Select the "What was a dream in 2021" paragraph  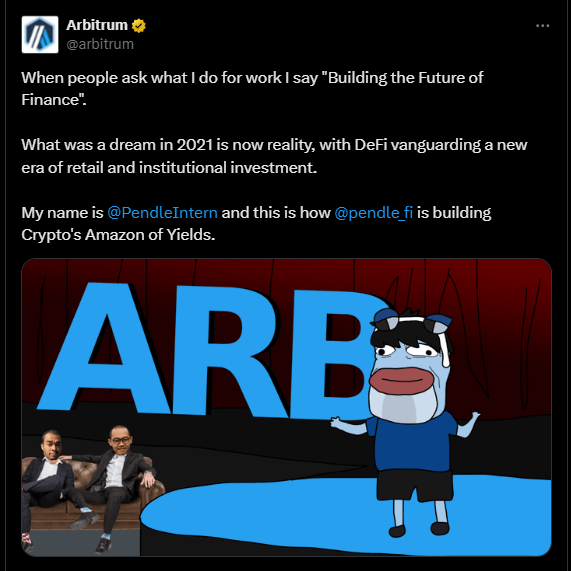(x=274, y=156)
